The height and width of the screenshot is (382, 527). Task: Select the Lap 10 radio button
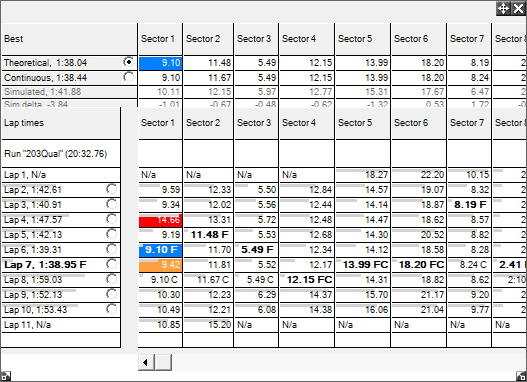(x=112, y=309)
